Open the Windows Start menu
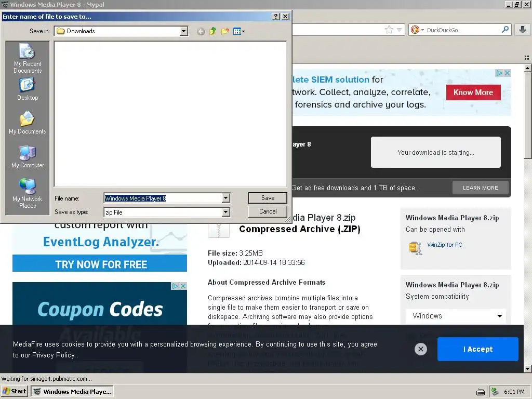The height and width of the screenshot is (399, 532). (x=14, y=391)
